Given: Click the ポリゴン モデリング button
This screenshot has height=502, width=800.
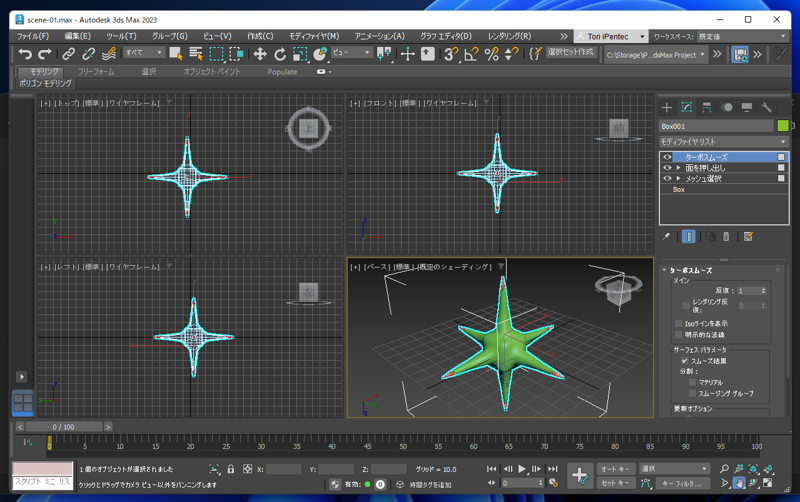Looking at the screenshot, I should (45, 83).
